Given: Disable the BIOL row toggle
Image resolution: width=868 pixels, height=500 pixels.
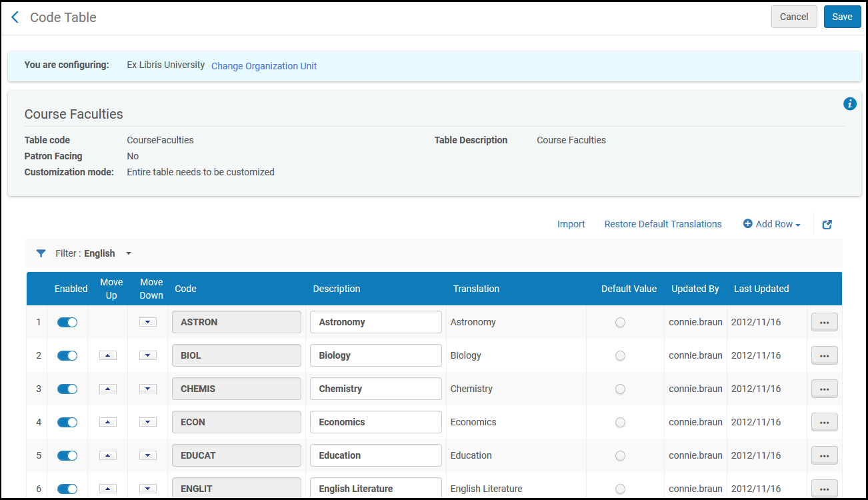Looking at the screenshot, I should 67,355.
